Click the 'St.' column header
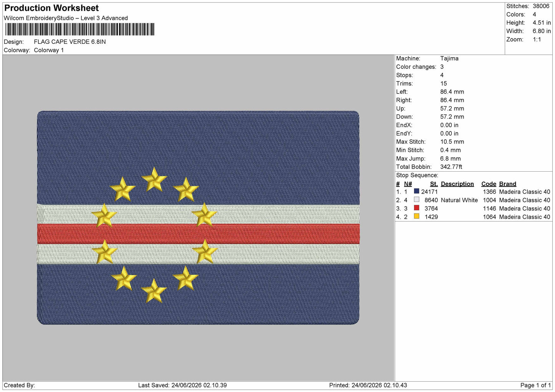The image size is (555, 392). 434,184
